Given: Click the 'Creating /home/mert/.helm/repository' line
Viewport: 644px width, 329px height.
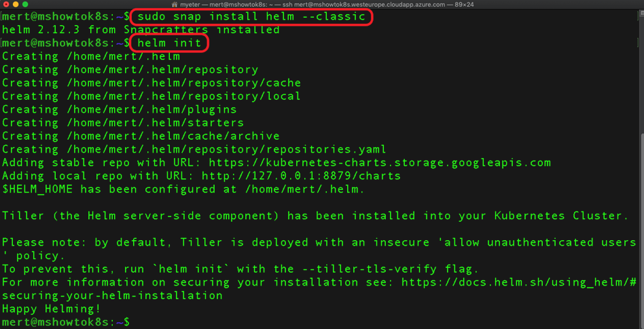Looking at the screenshot, I should [130, 70].
